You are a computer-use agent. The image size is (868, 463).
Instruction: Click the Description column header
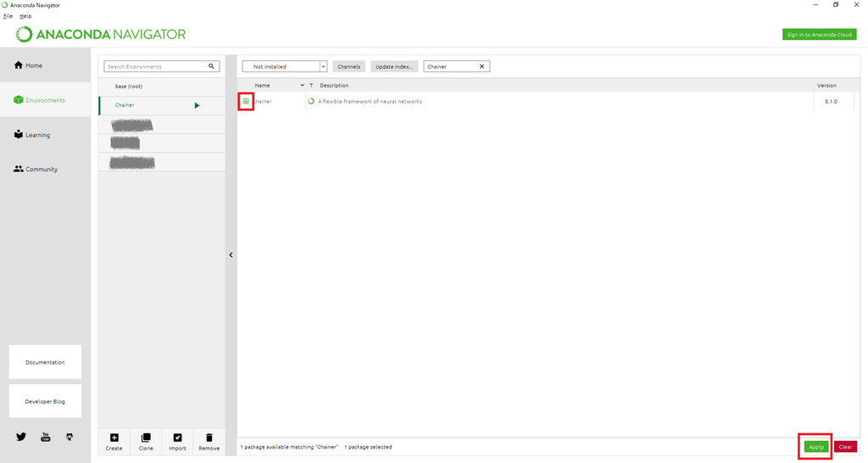click(334, 86)
